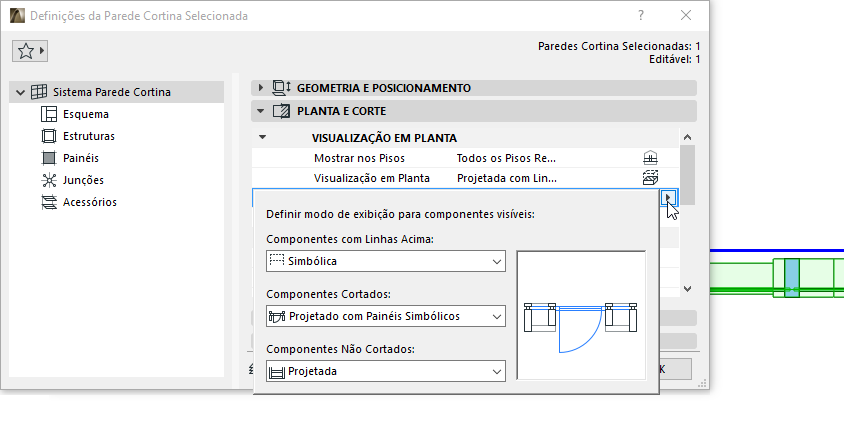This screenshot has height=428, width=844.
Task: Click the Mostrar nos Pisos icon
Action: point(650,158)
